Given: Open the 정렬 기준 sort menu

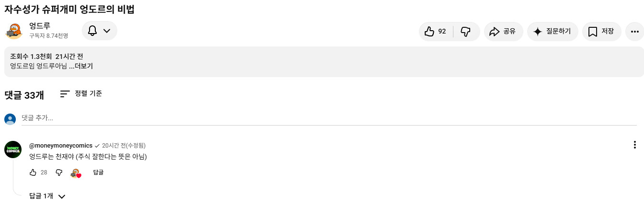Looking at the screenshot, I should click(81, 94).
